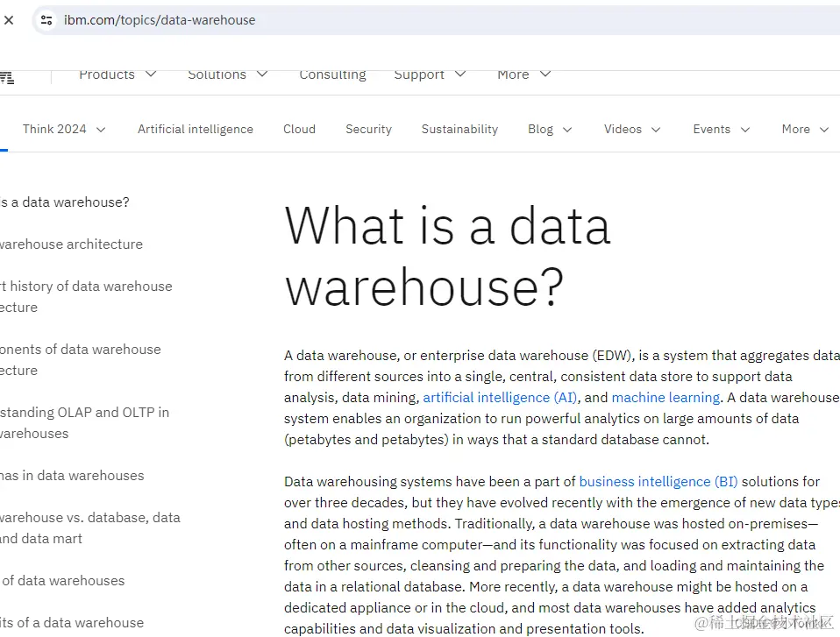Screen dimensions: 840x637
Task: Open the Sustainability tab
Action: (x=459, y=129)
